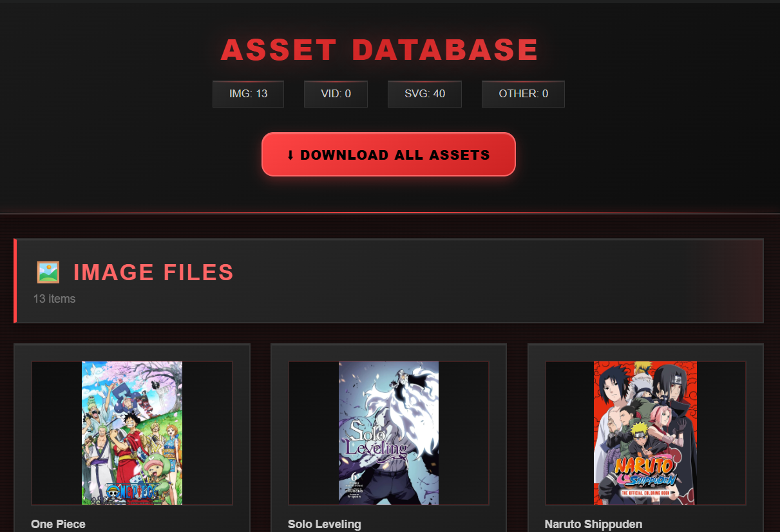Click the Asset Database page title
The height and width of the screenshot is (532, 780).
pos(379,50)
